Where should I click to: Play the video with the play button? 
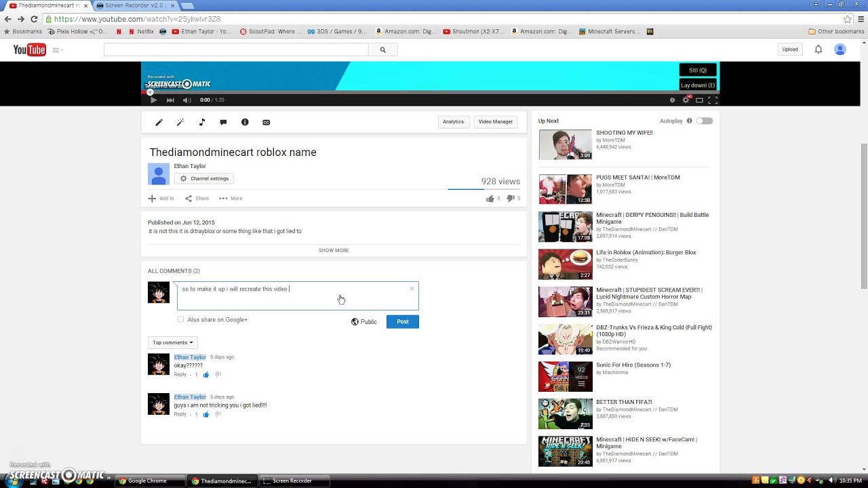pyautogui.click(x=153, y=100)
